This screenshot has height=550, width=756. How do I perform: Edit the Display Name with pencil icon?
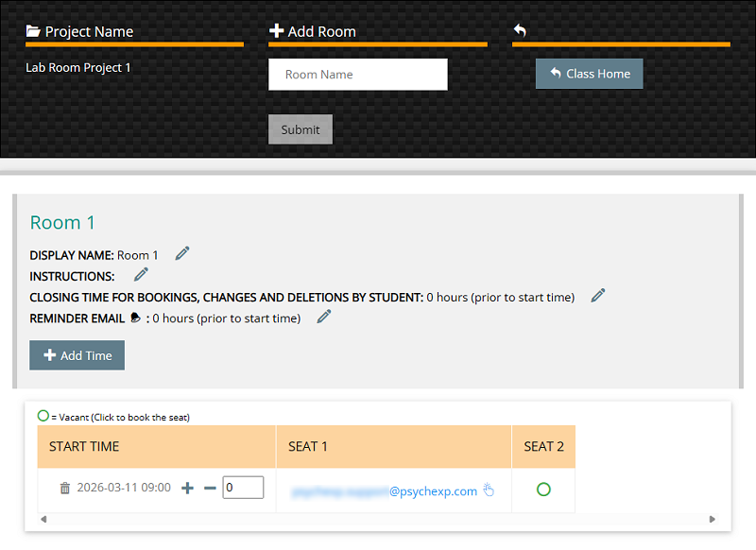182,253
